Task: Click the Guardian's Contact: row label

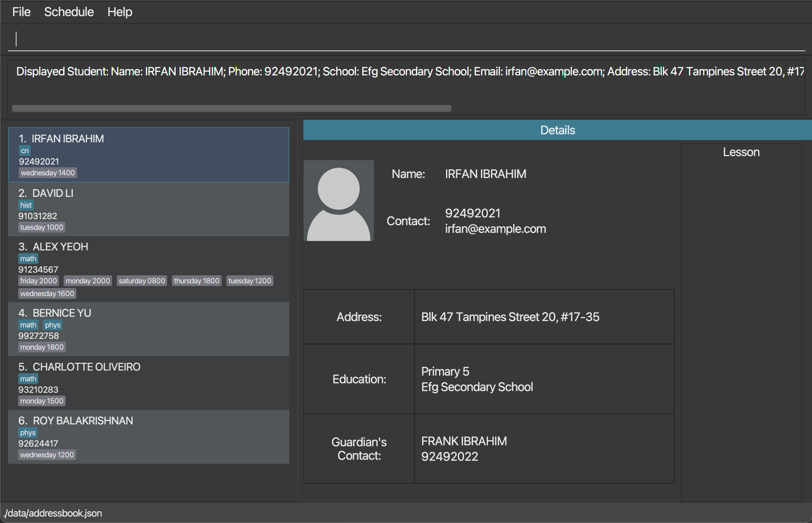Action: point(359,449)
